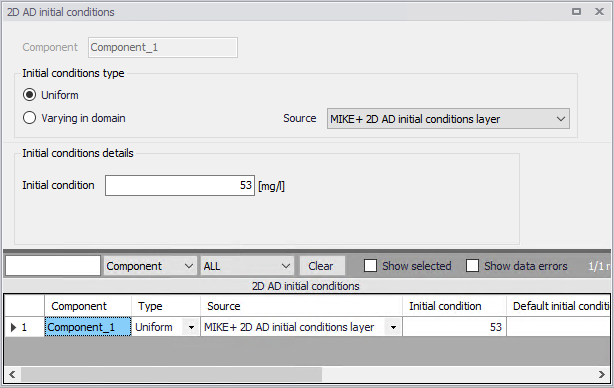The image size is (614, 388).
Task: Select Varying in domain option
Action: (x=29, y=118)
